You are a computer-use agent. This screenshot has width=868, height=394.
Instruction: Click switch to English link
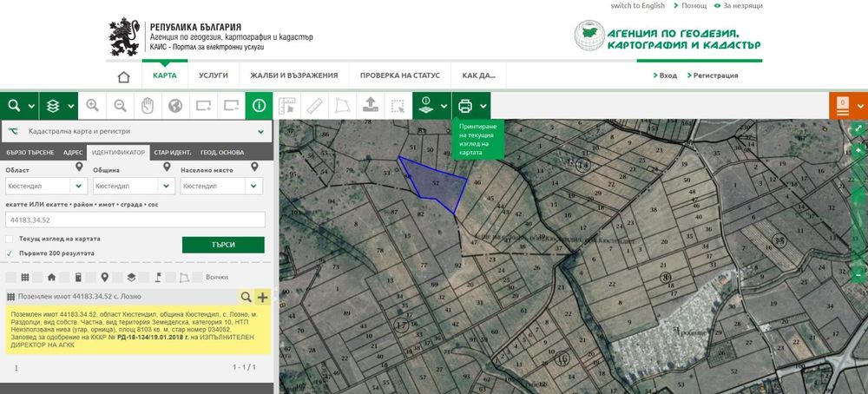pyautogui.click(x=638, y=5)
